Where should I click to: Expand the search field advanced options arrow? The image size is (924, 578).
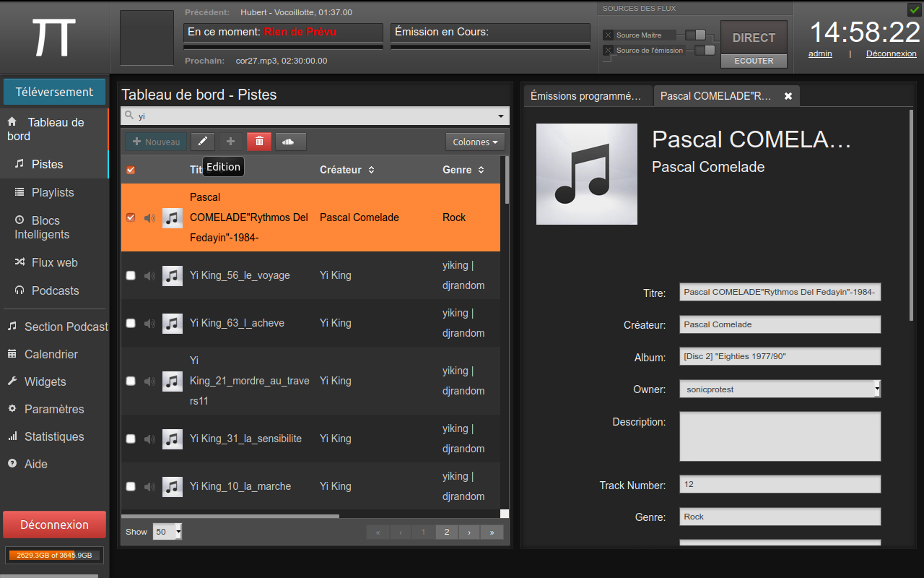point(501,116)
